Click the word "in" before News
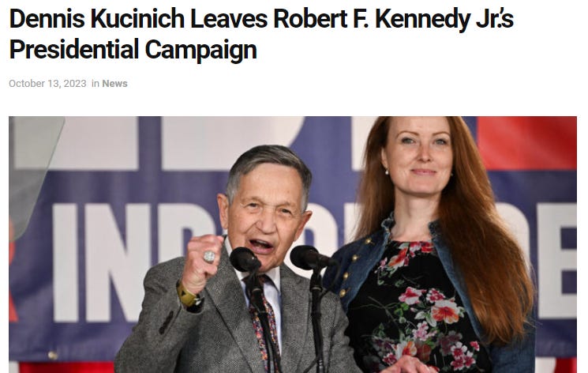588x373 pixels. pos(96,84)
